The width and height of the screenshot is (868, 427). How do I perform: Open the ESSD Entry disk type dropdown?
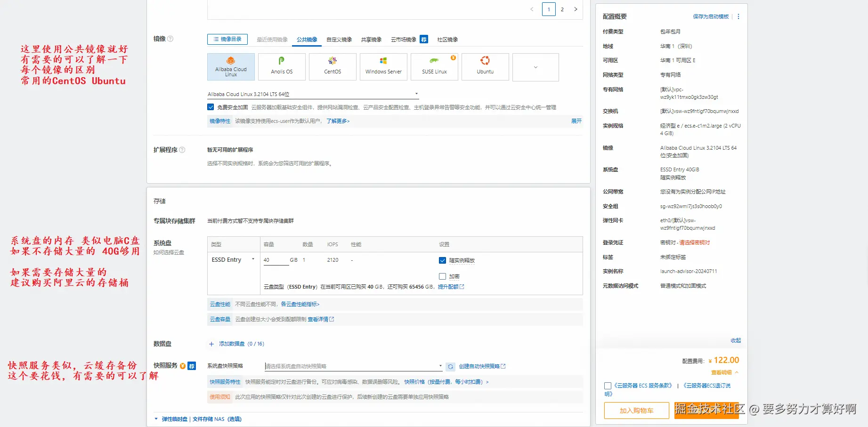pyautogui.click(x=233, y=260)
